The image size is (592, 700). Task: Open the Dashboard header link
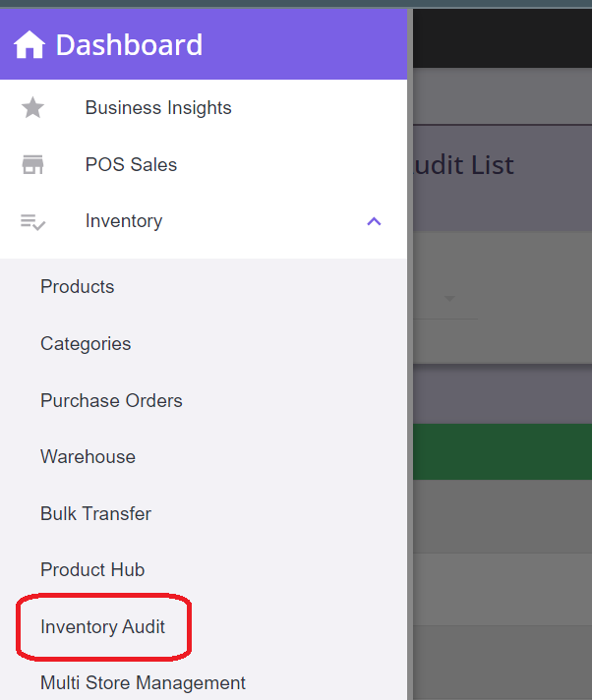click(129, 44)
